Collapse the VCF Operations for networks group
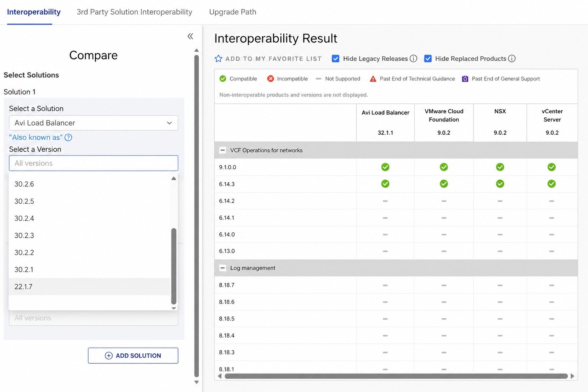Viewport: 588px width, 392px height. 222,150
